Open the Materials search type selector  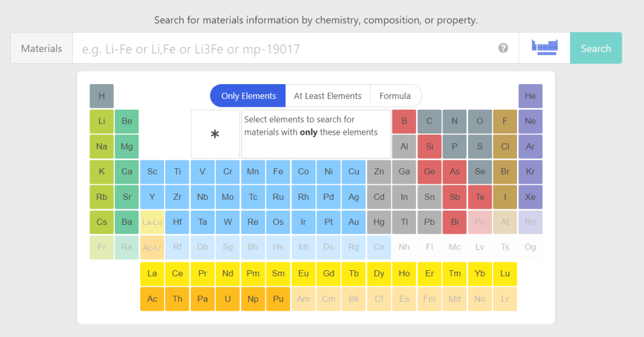42,48
